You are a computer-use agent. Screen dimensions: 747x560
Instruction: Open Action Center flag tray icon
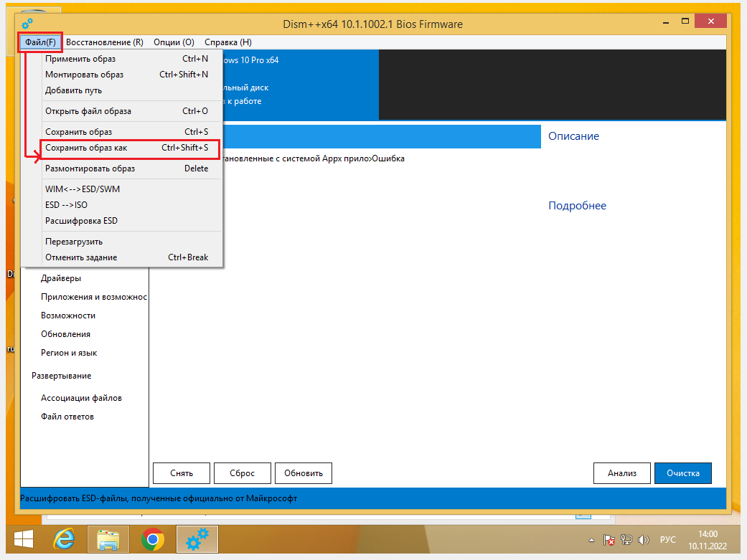pyautogui.click(x=609, y=540)
